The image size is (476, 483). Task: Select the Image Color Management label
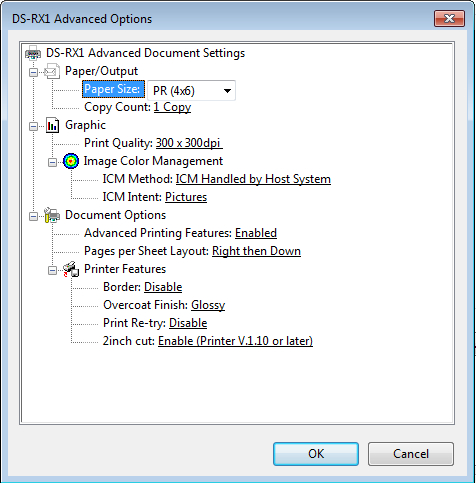[x=153, y=161]
